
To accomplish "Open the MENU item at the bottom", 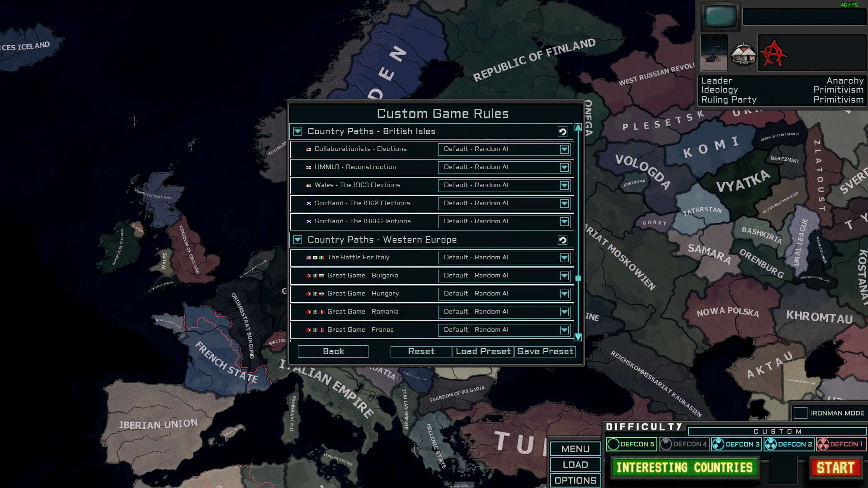I will (x=575, y=449).
